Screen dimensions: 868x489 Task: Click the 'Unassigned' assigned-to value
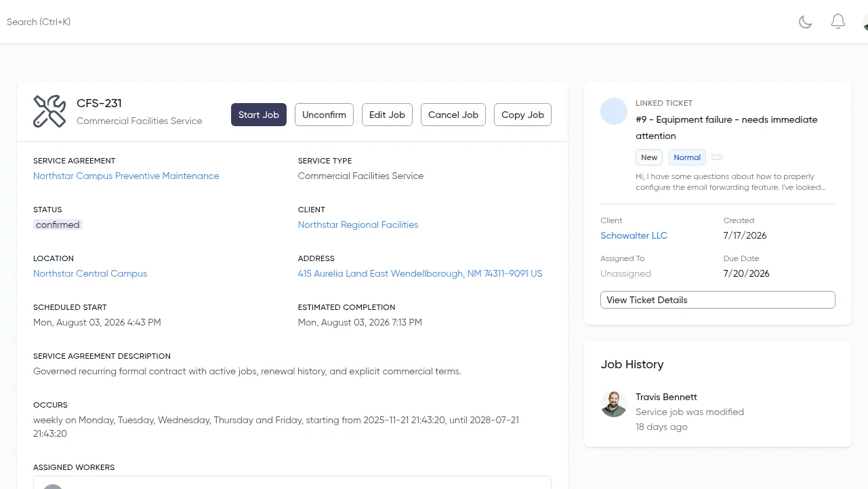625,273
